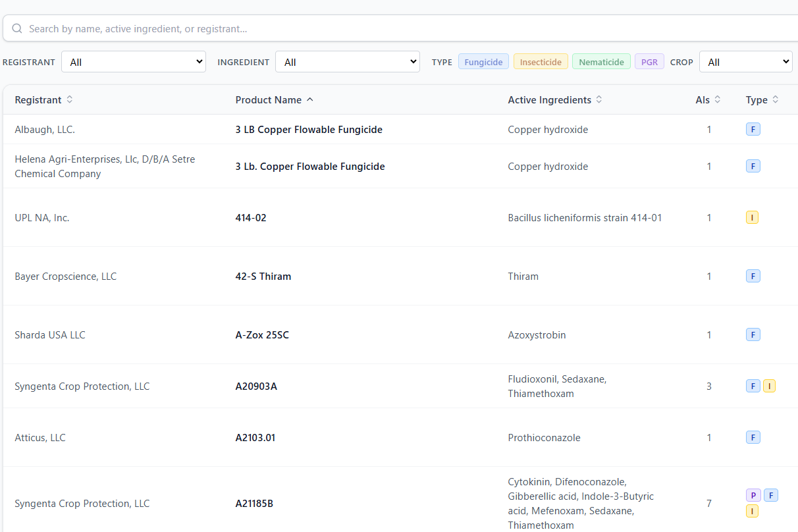
Task: Select product 3 LB Copper Flowable Fungicide
Action: click(309, 130)
